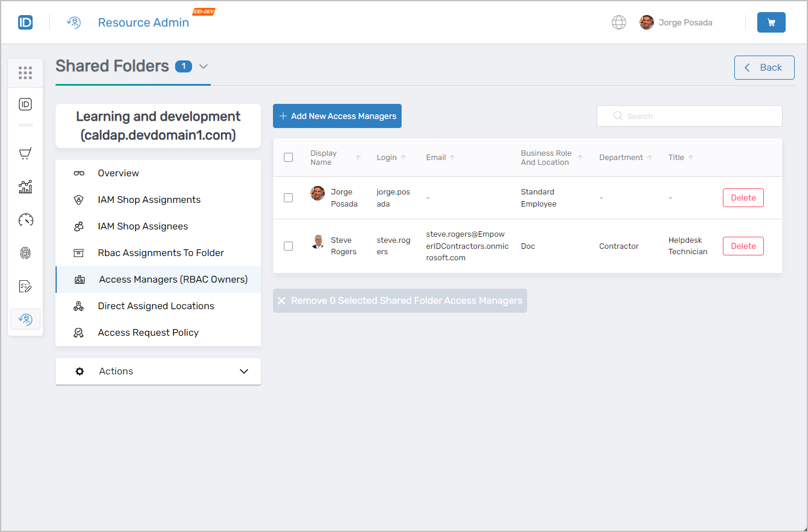Click the gauge/dashboard sidebar icon
This screenshot has height=532, width=808.
(x=25, y=220)
